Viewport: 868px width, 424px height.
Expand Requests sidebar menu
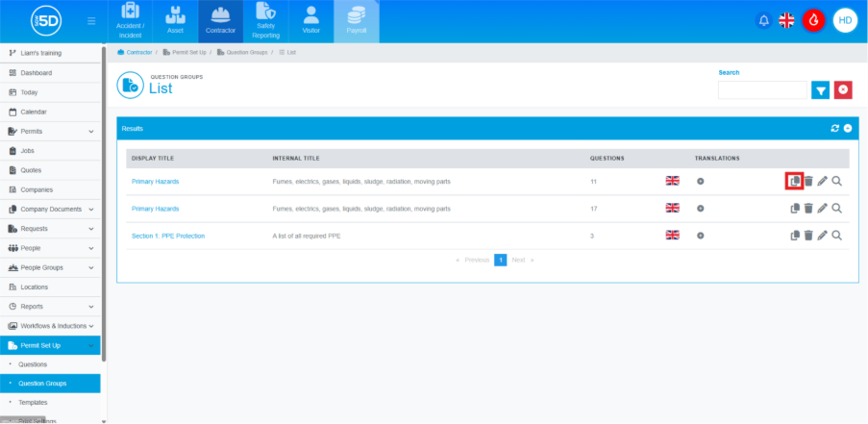pos(50,229)
